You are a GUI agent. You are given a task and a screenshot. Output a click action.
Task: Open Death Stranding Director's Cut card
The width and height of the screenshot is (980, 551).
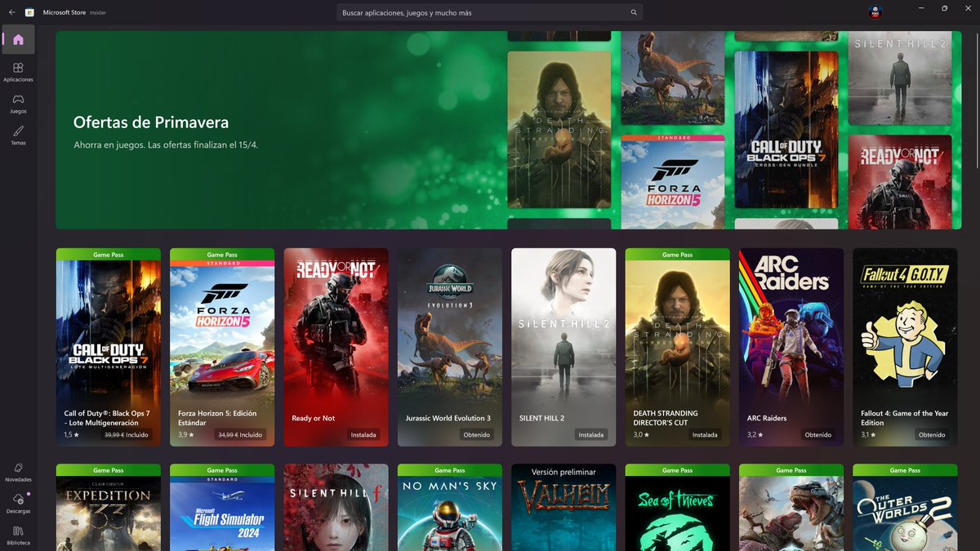point(678,347)
